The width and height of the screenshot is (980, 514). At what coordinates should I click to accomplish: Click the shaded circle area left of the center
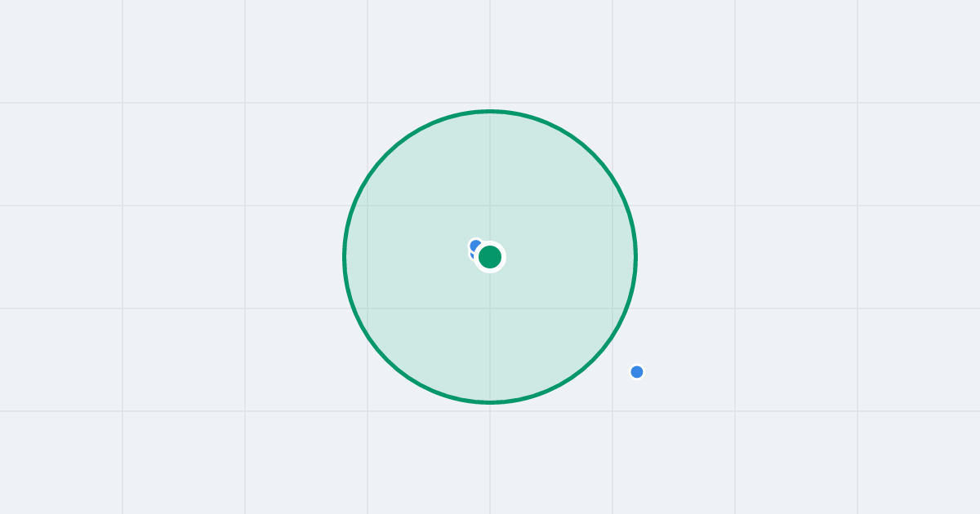point(408,257)
